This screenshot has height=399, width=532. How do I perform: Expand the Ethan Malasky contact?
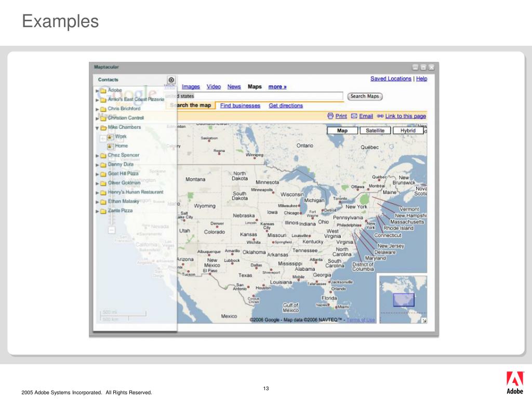[x=97, y=202]
